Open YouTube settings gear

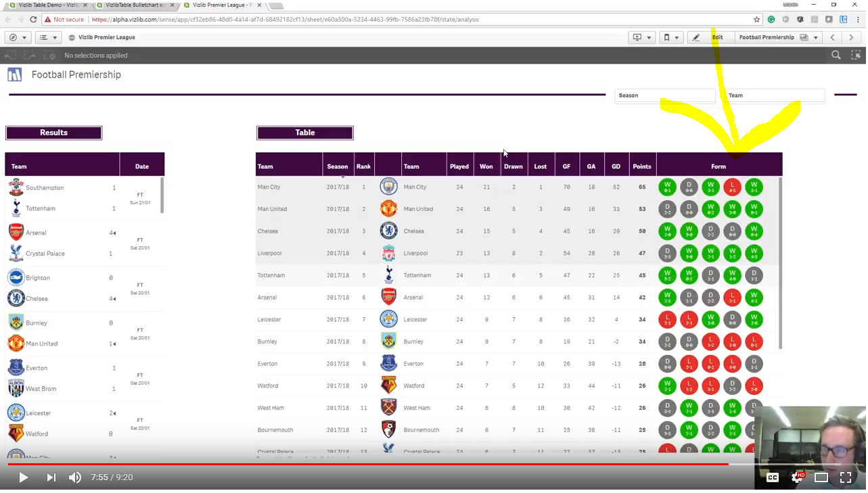[x=798, y=477]
